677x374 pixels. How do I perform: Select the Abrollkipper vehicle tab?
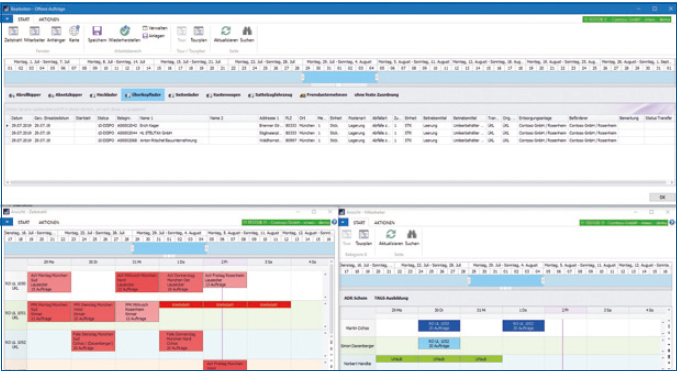25,95
